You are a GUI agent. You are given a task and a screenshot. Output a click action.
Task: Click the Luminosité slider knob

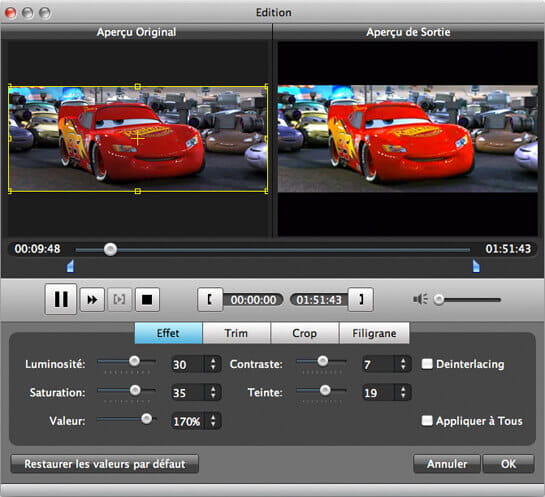[135, 361]
